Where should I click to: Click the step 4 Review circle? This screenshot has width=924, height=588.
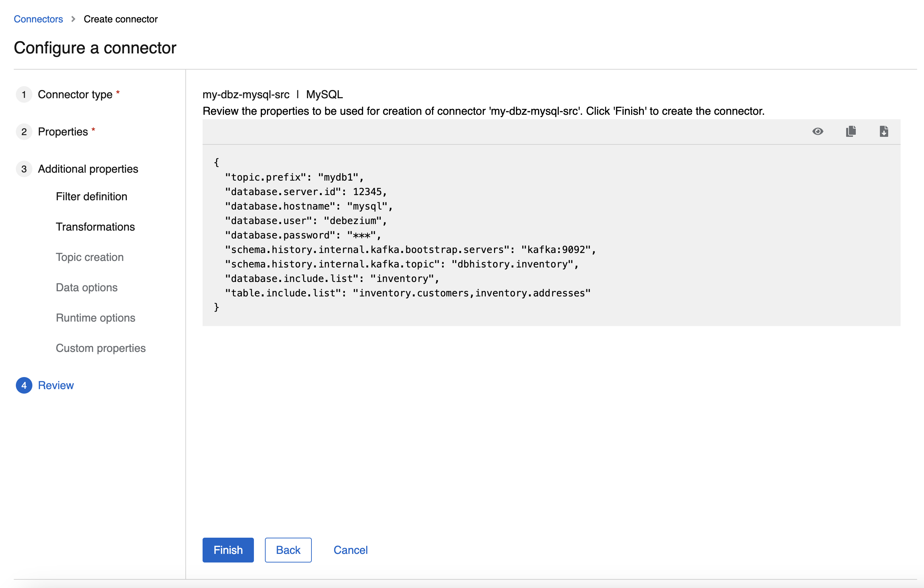tap(24, 385)
